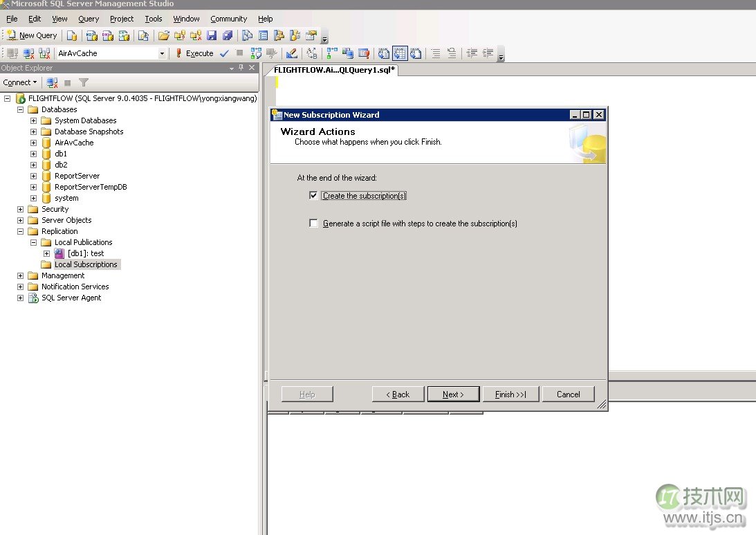
Task: Click the Display Estimated Execution Plan icon
Action: 256,53
